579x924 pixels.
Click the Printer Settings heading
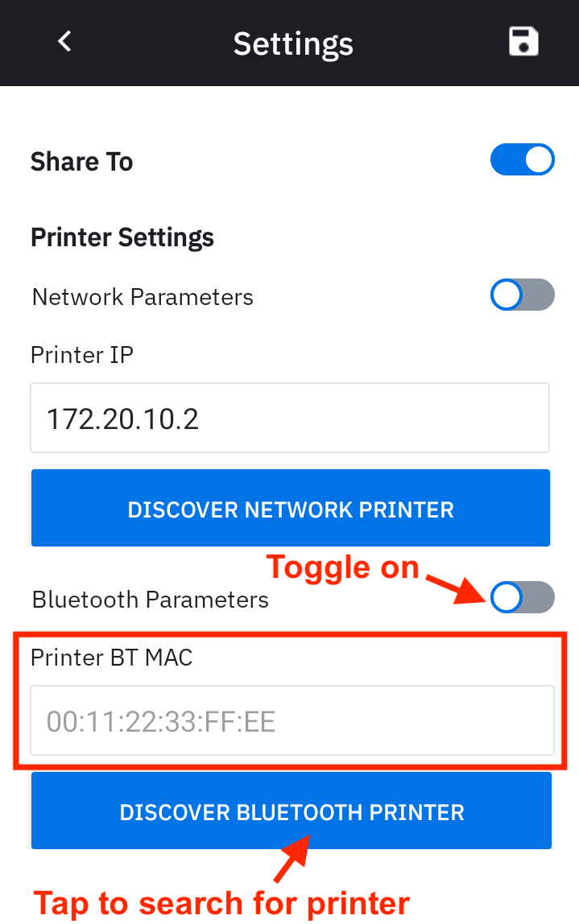click(x=122, y=237)
